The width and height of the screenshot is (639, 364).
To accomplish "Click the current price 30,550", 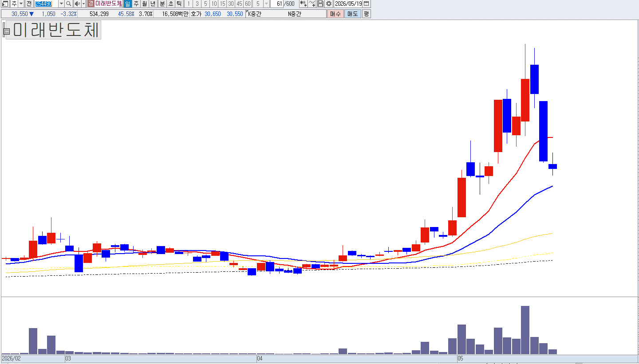I will [x=20, y=14].
